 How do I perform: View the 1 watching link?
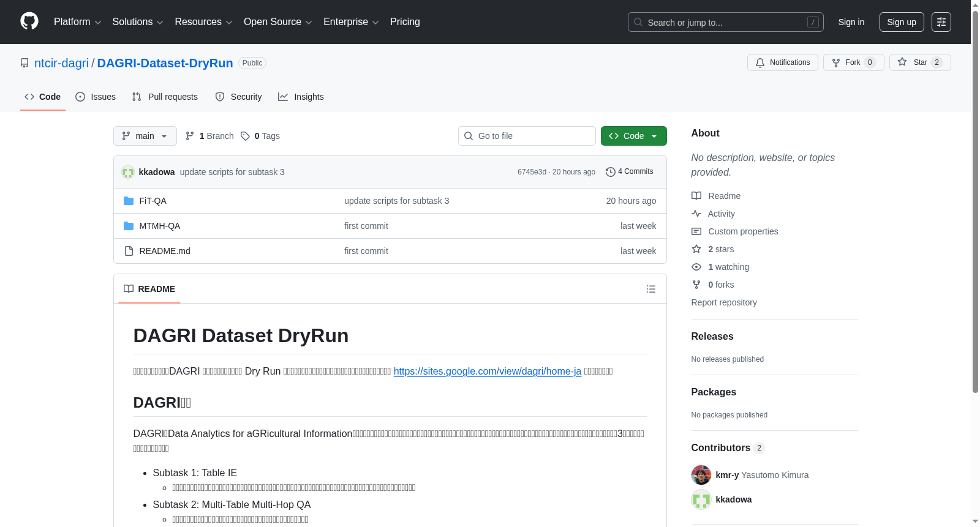pyautogui.click(x=720, y=267)
